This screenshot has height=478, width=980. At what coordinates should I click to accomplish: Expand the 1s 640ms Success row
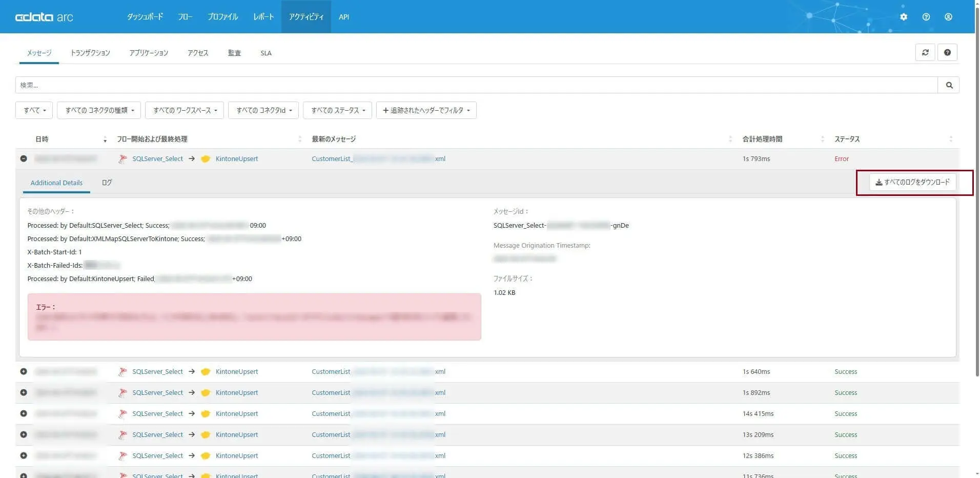24,371
